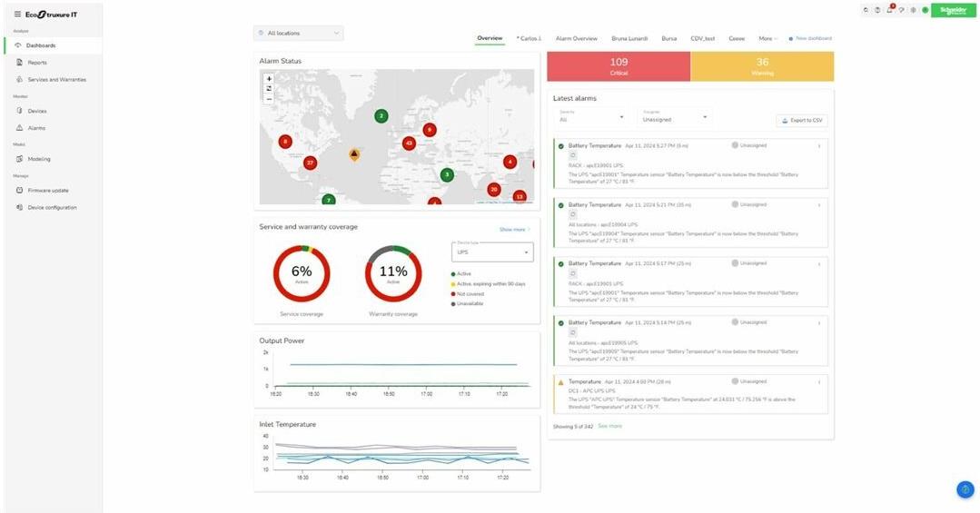Open the hamburger menu beside EcoStruxure IT

[17, 14]
